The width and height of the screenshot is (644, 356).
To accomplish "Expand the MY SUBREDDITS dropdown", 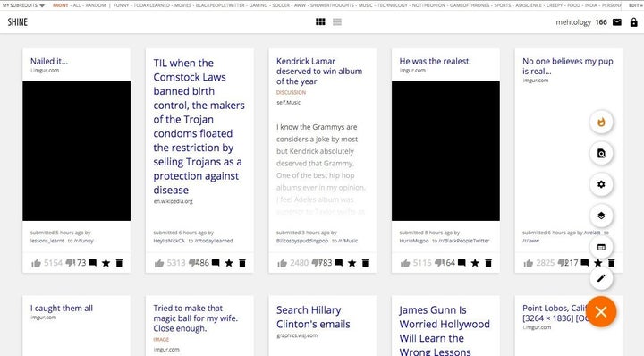I will (x=23, y=5).
